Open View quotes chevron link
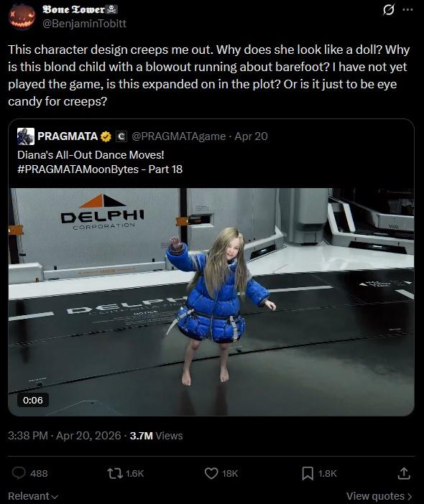The width and height of the screenshot is (424, 504). pyautogui.click(x=379, y=496)
